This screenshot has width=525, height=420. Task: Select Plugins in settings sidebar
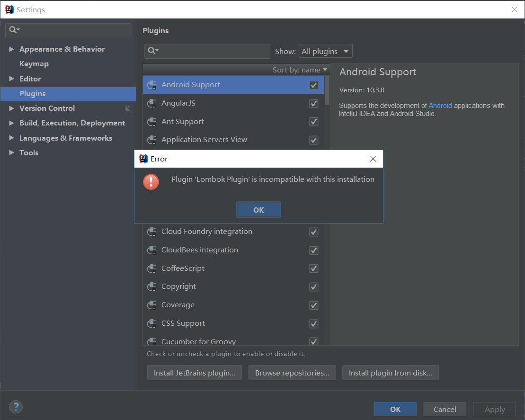(x=68, y=93)
